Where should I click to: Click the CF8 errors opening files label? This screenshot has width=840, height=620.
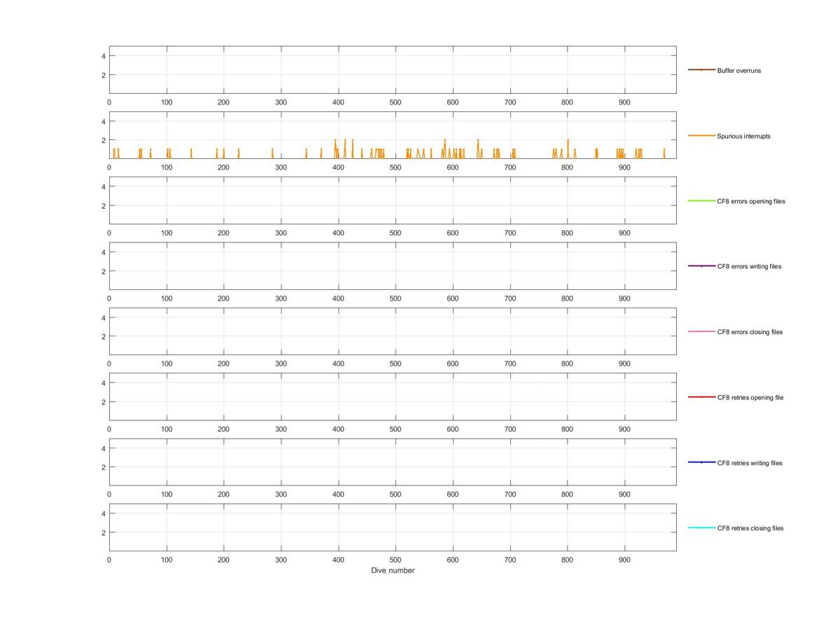(751, 201)
